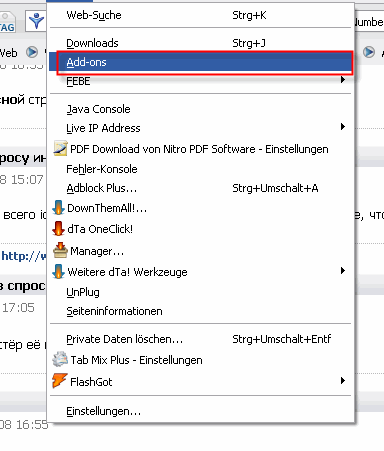Follow the http:// link in the background page
The image size is (384, 451).
point(23,256)
